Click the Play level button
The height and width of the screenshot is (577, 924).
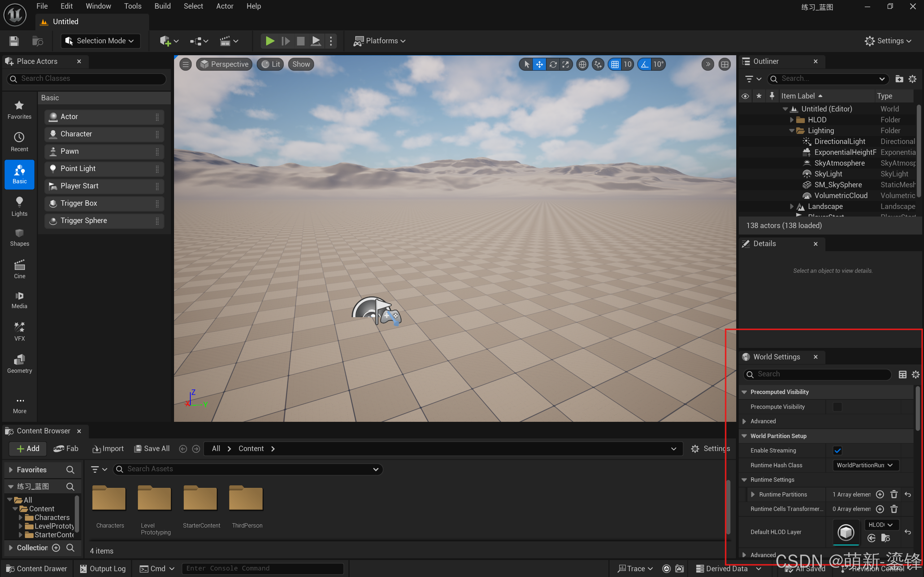pos(270,41)
